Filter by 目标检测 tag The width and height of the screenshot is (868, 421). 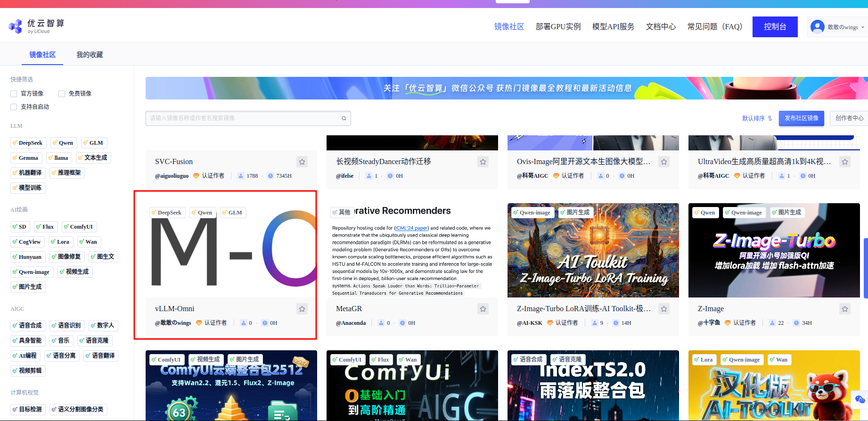(28, 410)
